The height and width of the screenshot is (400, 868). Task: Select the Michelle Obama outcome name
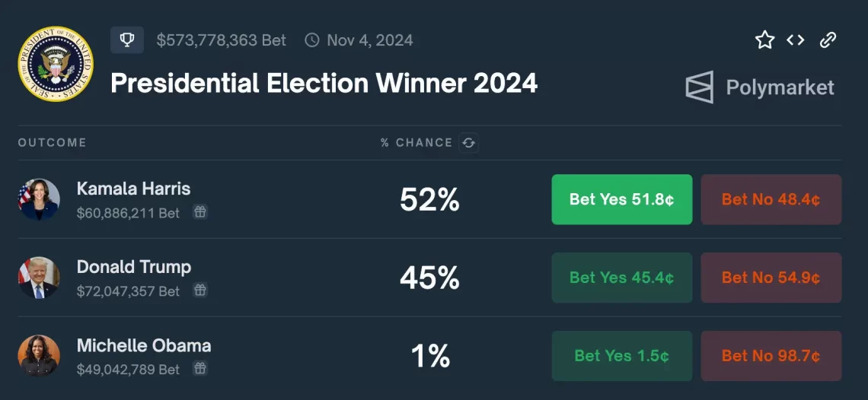144,345
